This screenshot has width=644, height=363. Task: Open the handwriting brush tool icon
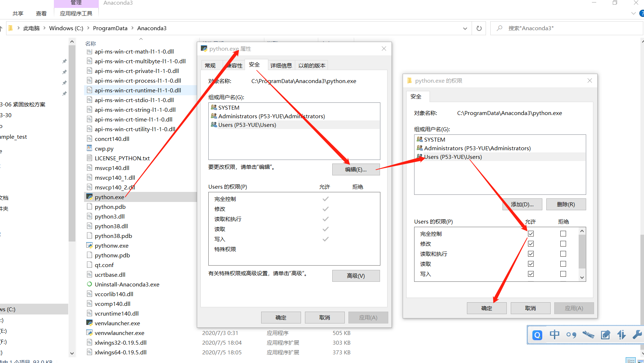588,335
